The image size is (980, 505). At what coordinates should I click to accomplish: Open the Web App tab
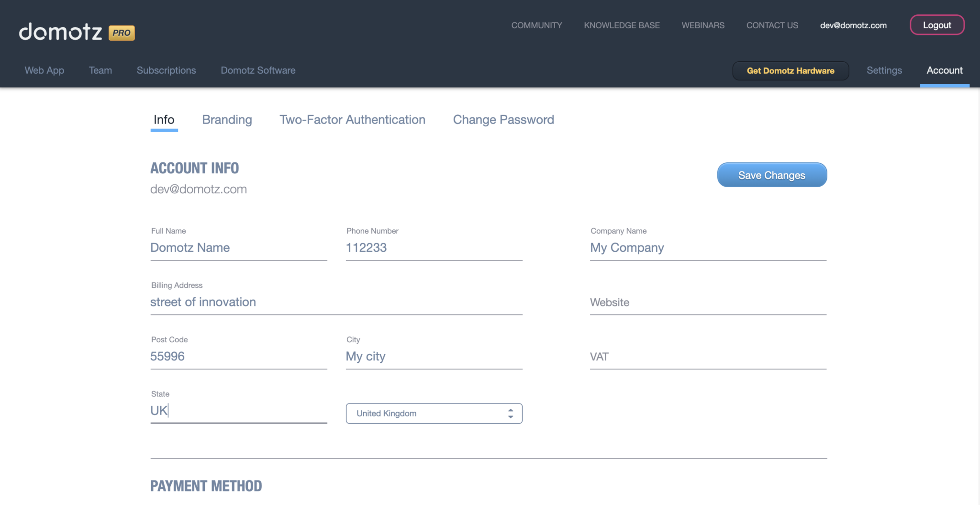point(45,70)
